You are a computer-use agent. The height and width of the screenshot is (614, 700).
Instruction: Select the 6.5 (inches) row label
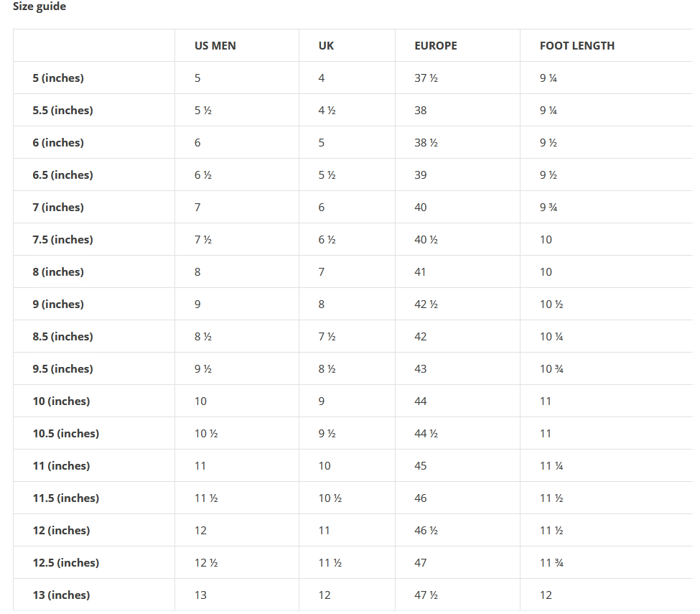click(62, 175)
